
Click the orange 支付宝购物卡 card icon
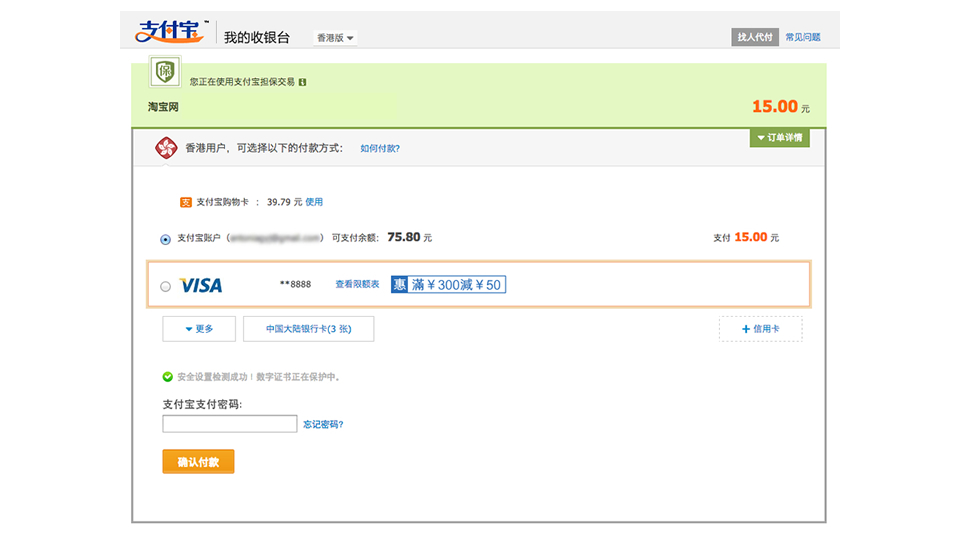[186, 202]
